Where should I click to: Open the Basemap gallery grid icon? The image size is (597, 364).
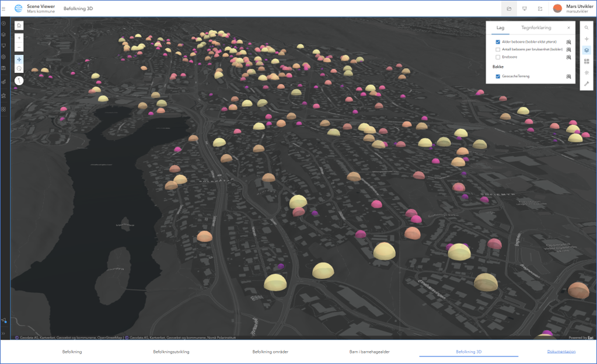point(586,61)
